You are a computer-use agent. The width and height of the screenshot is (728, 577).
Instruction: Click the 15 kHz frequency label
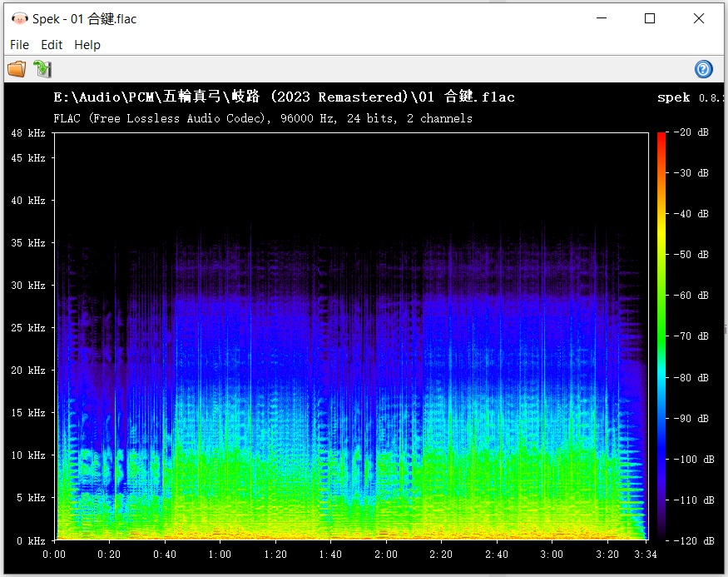(x=28, y=412)
